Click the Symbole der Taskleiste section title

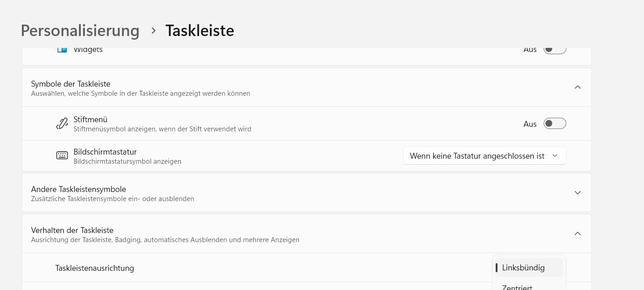coord(71,84)
